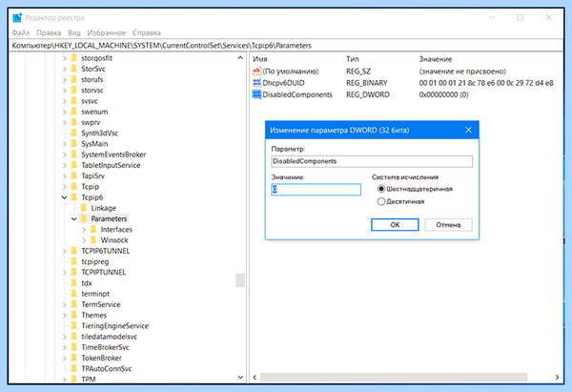Open the Избранное menu
Image resolution: width=572 pixels, height=392 pixels.
106,32
